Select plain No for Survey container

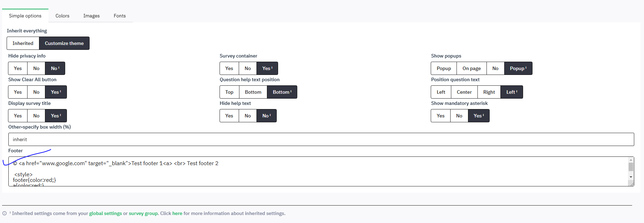[x=248, y=68]
